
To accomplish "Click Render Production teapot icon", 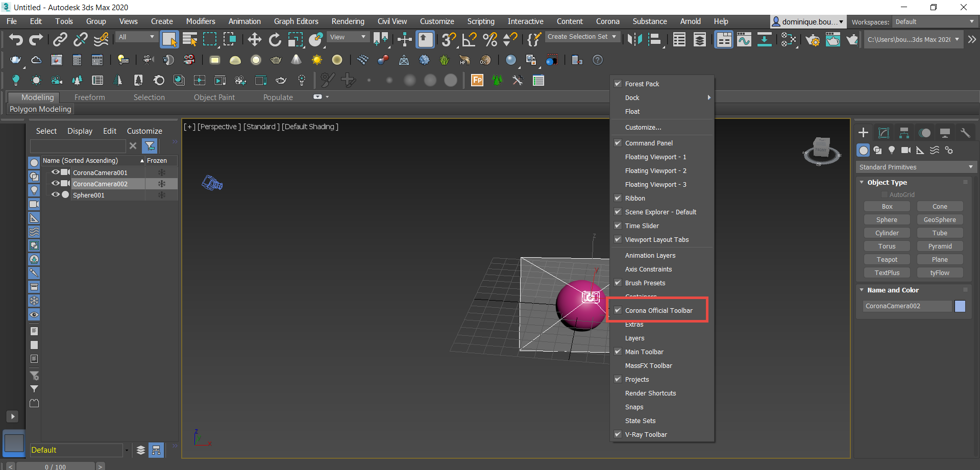I will 852,39.
